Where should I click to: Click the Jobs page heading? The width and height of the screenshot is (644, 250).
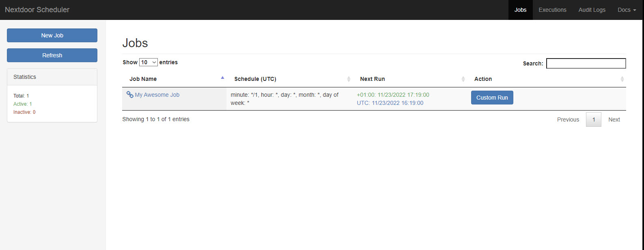point(135,43)
